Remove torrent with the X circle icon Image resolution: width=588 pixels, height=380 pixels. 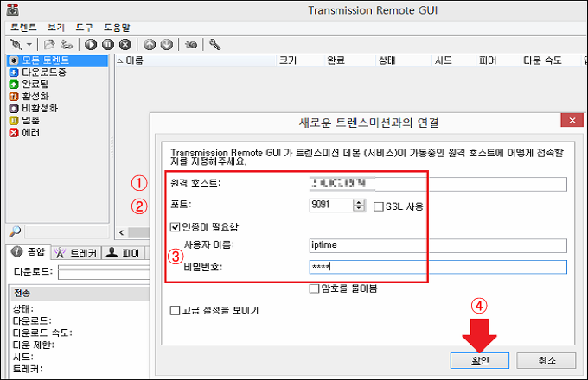coord(125,45)
